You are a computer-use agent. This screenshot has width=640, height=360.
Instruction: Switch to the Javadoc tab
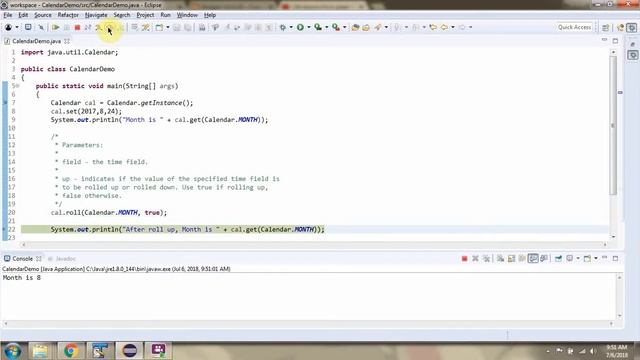[x=62, y=259]
